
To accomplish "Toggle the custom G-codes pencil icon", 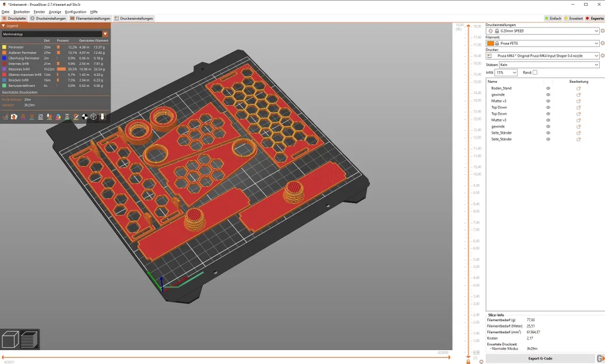I will [x=76, y=117].
